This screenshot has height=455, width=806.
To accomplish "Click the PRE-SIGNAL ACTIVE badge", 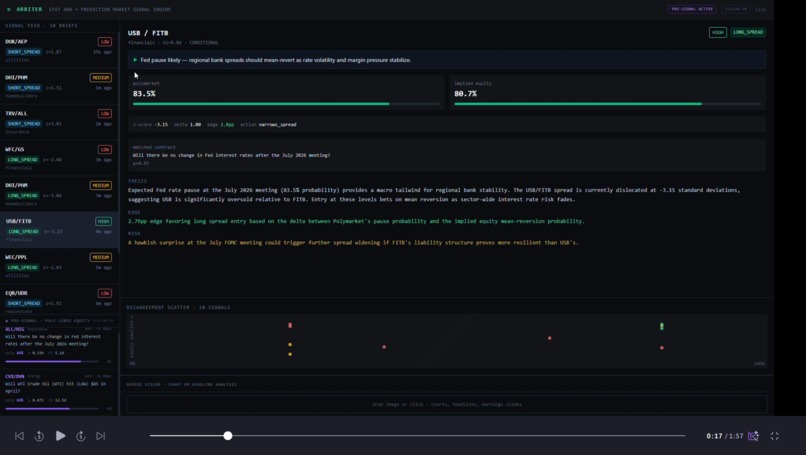I will point(692,9).
